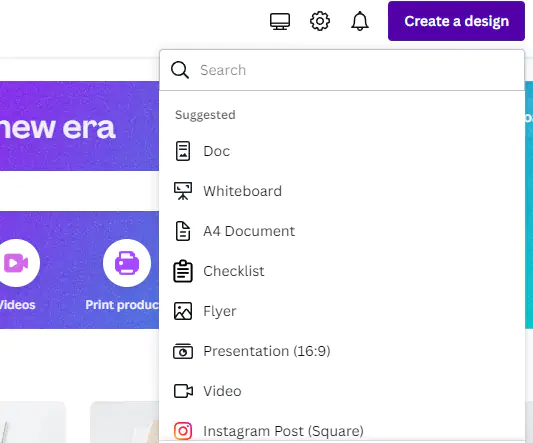
Task: Click the magnifying glass search icon
Action: tap(180, 70)
